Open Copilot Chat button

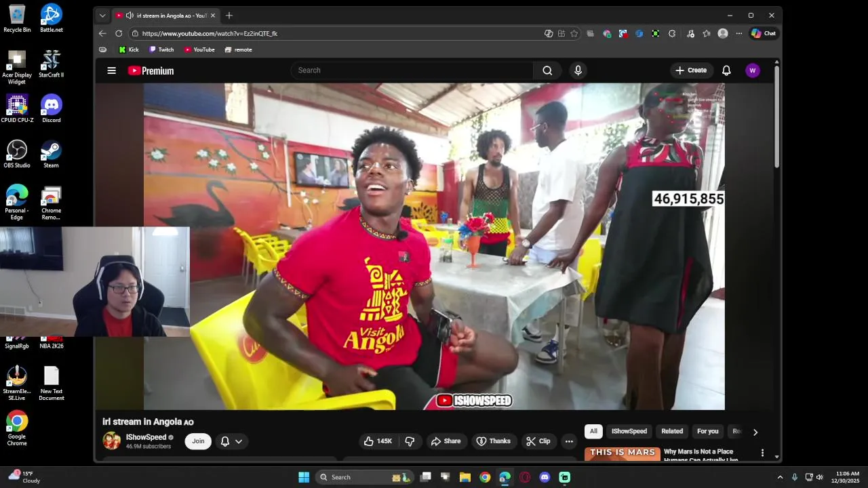coord(764,33)
